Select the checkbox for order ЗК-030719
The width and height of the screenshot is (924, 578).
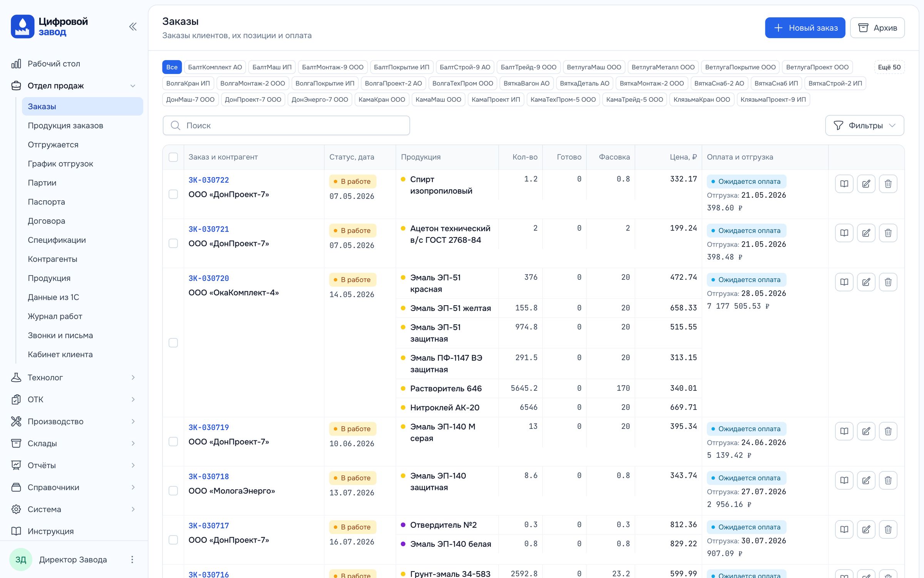point(173,442)
